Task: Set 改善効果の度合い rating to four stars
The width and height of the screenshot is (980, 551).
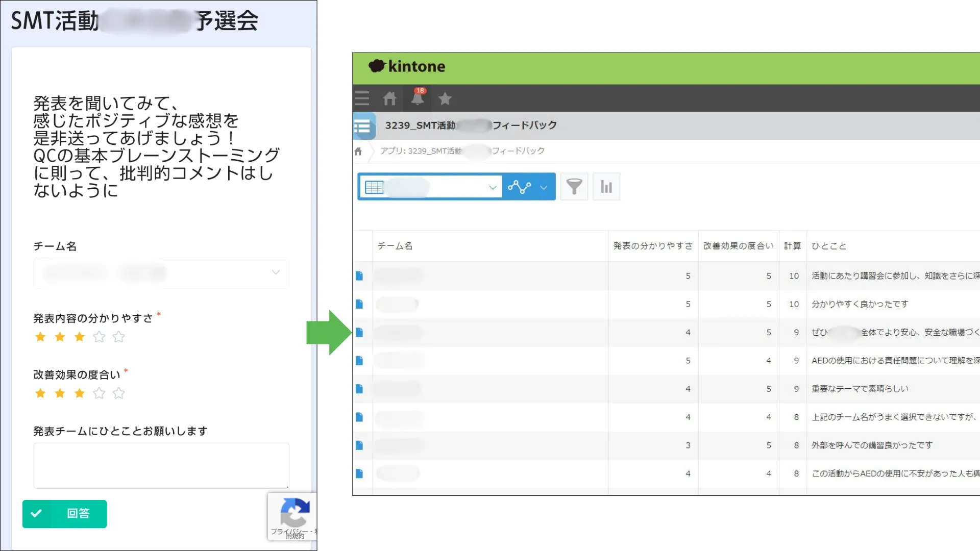Action: click(x=99, y=393)
